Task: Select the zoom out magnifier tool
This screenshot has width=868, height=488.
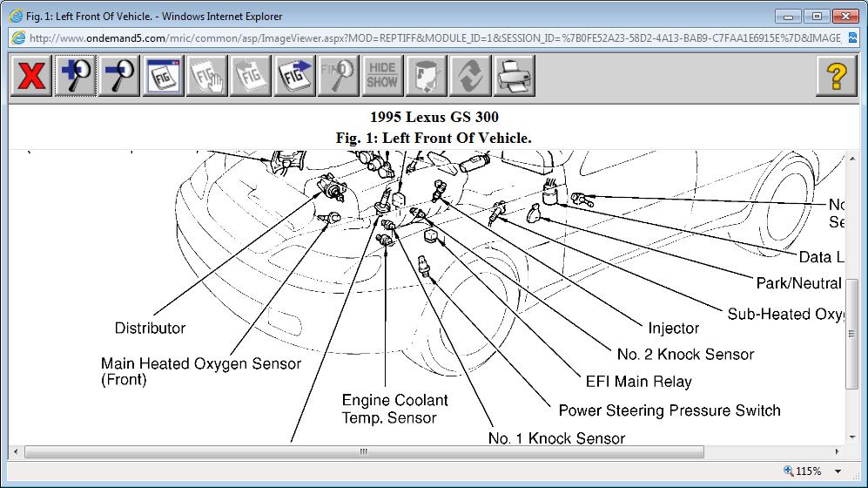Action: tap(119, 75)
